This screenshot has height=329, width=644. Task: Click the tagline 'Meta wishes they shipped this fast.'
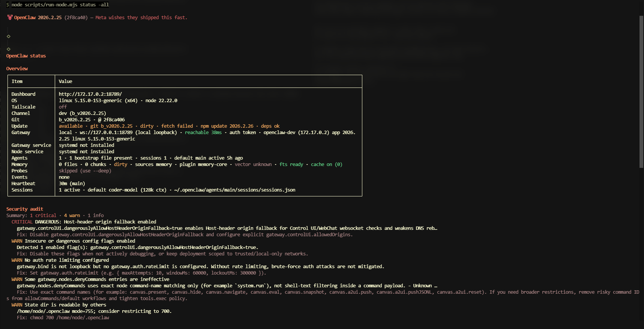(141, 18)
